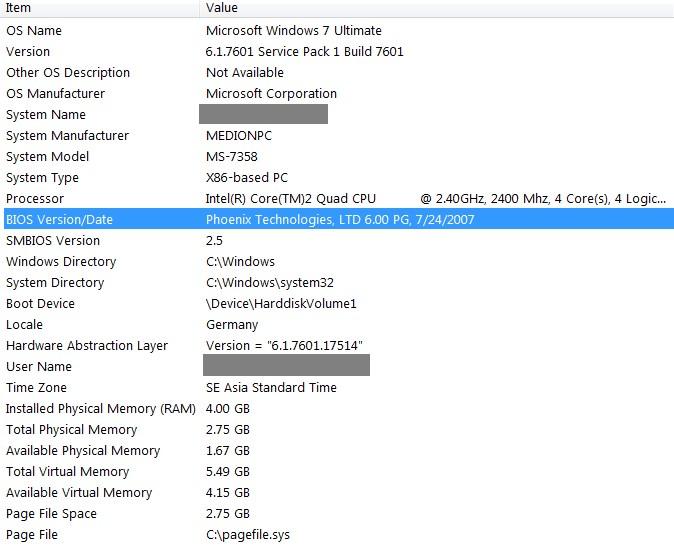Select Page File Space label

(51, 514)
